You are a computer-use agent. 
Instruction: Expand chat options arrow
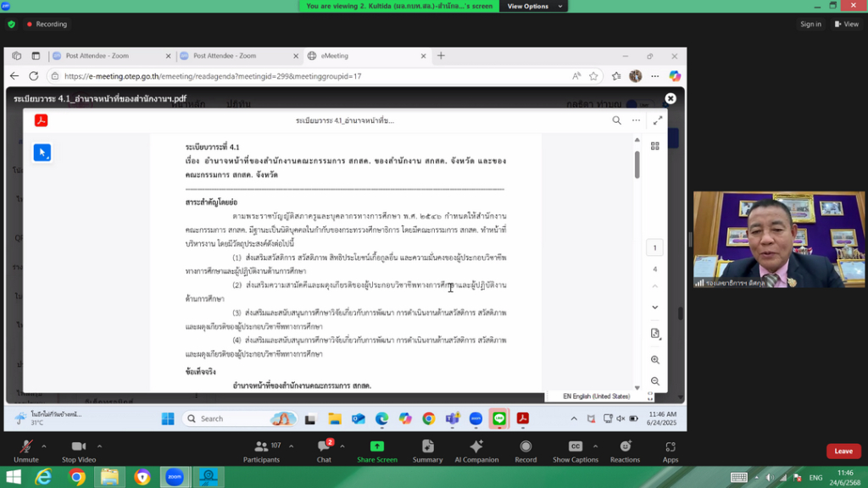point(342,446)
